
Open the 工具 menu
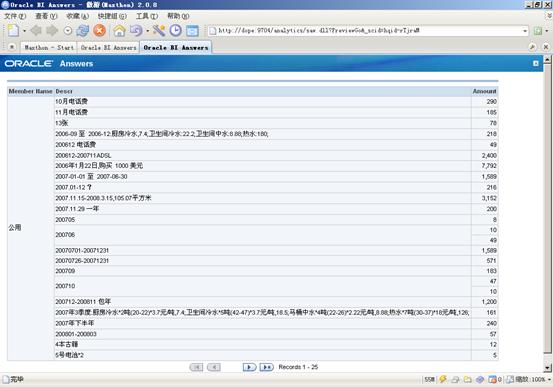(147, 16)
